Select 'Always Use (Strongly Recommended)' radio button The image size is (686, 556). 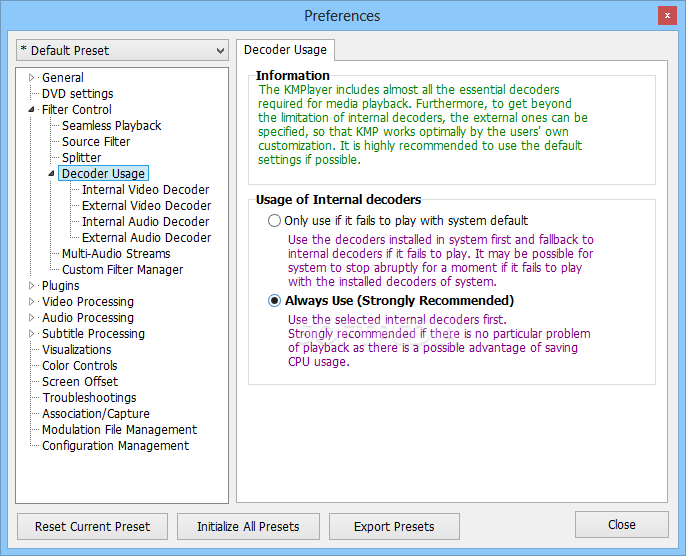click(274, 301)
